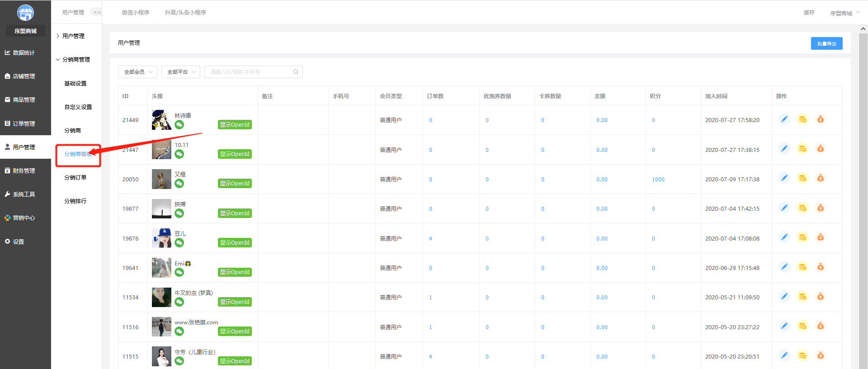Image resolution: width=868 pixels, height=369 pixels.
Task: Click the avatar thumbnail of 豆儿
Action: click(x=161, y=238)
